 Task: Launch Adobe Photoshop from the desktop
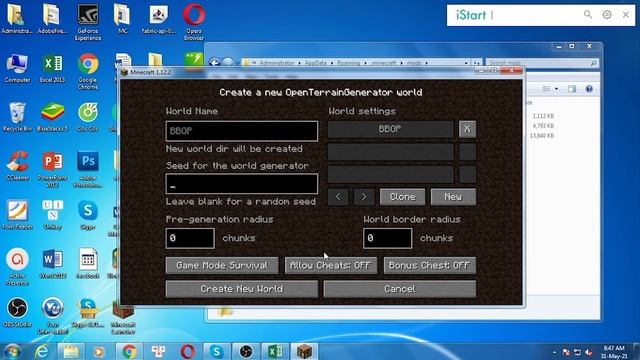coord(88,169)
